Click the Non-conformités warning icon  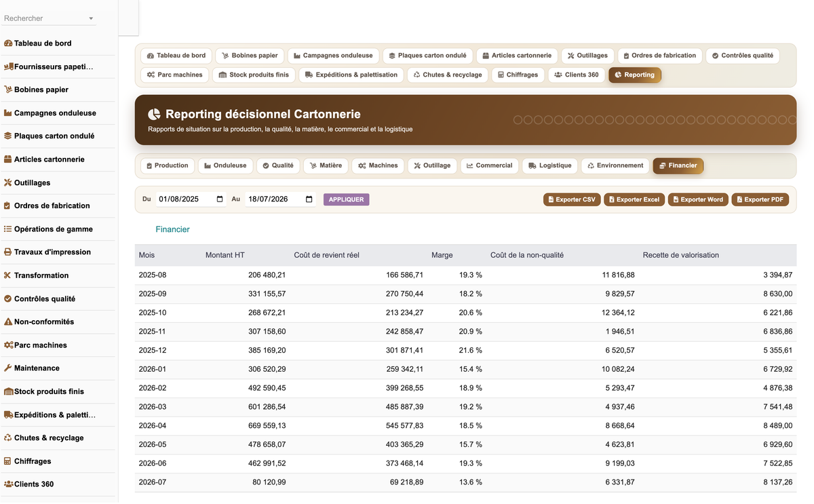pos(8,322)
